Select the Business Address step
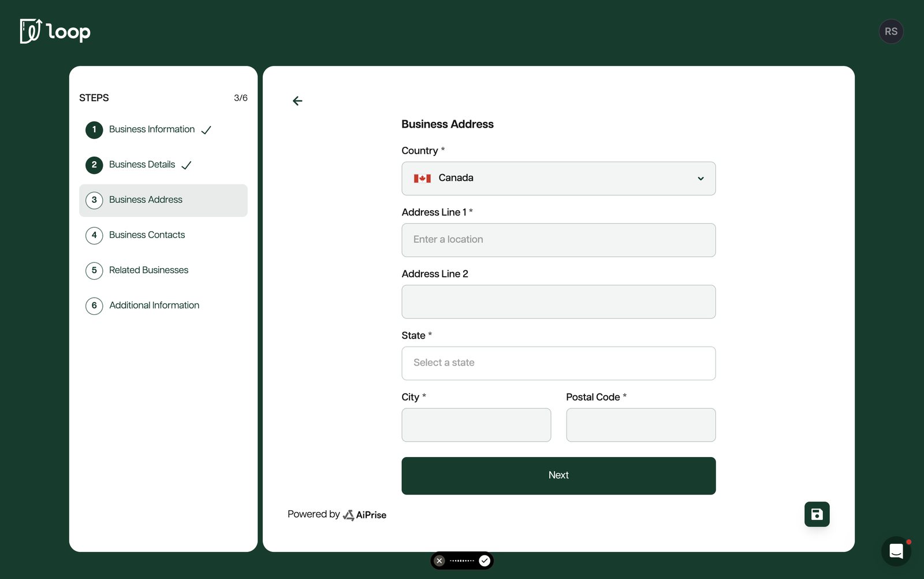Image resolution: width=924 pixels, height=579 pixels. 163,201
